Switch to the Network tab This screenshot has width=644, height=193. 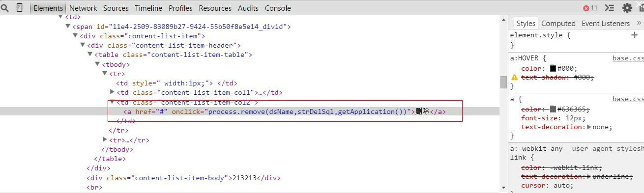coord(83,8)
